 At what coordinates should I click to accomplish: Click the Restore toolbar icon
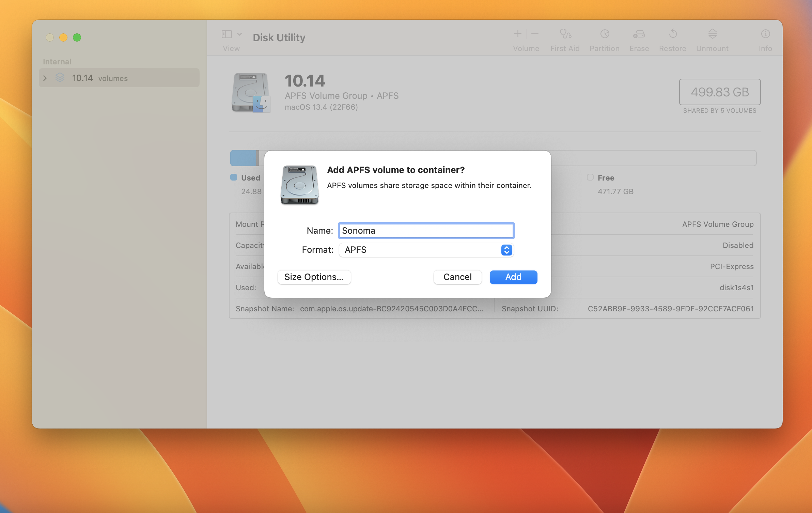(x=672, y=34)
